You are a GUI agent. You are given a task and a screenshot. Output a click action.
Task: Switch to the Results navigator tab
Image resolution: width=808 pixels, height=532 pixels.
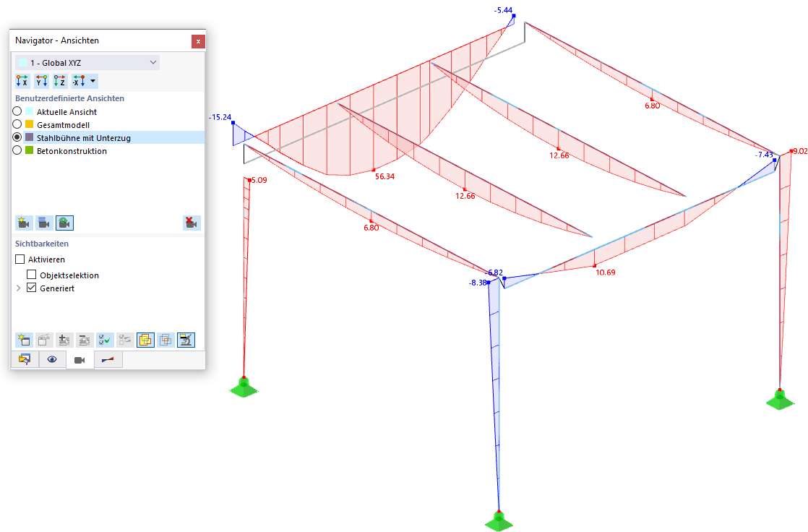coord(108,359)
